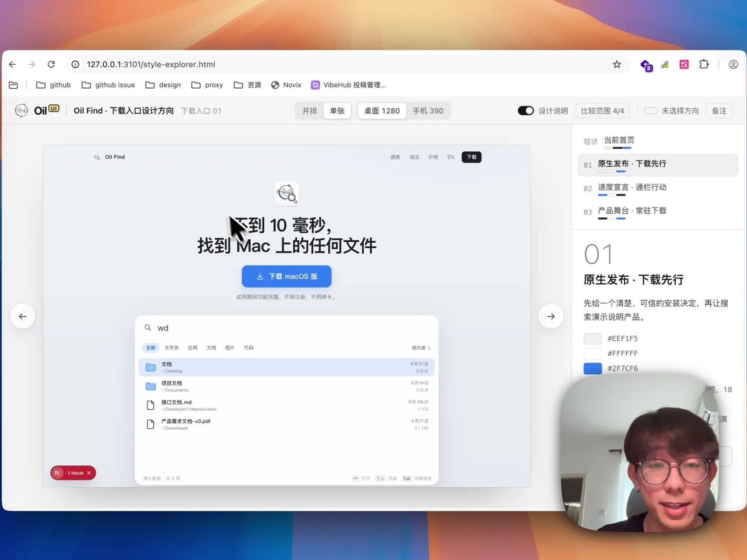The height and width of the screenshot is (560, 747).
Task: Open the VibeHub bookmark
Action: pos(349,85)
